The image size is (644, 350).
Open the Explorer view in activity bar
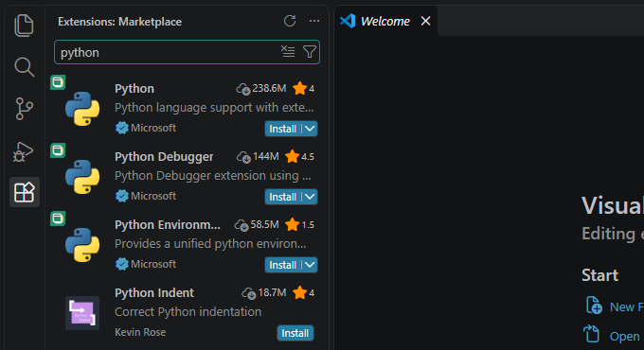(x=25, y=26)
